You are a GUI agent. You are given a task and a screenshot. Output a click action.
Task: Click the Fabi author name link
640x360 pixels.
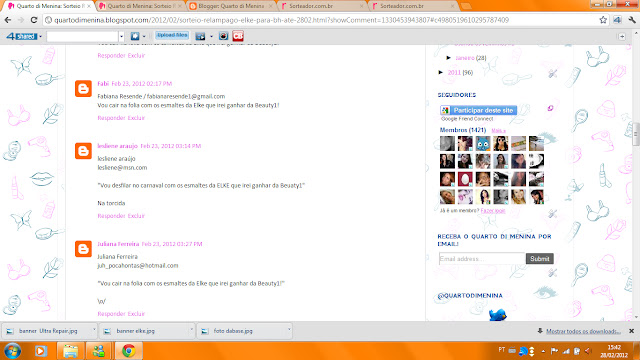pos(103,84)
